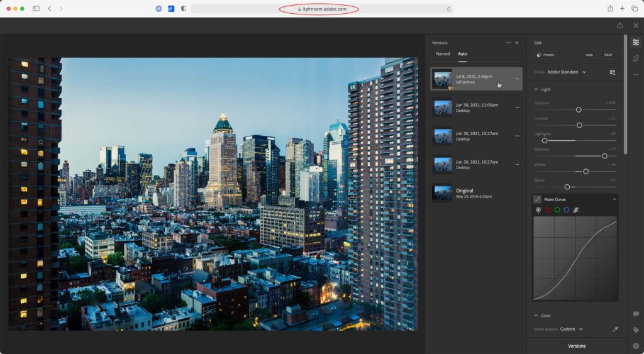
Task: Apply Auto edit settings
Action: [589, 55]
